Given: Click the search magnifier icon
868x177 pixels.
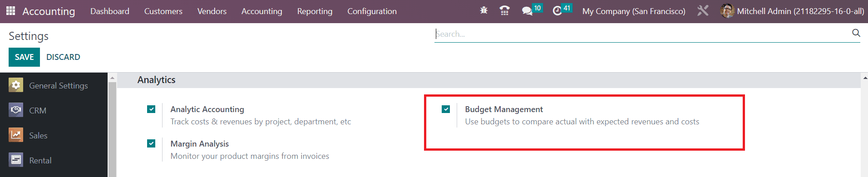Looking at the screenshot, I should (856, 33).
